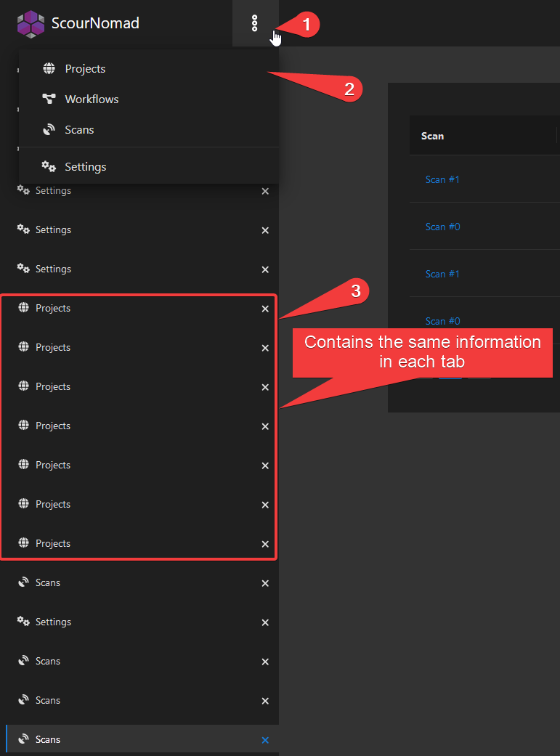Click the globe icon in the dropdown menu

coord(49,68)
